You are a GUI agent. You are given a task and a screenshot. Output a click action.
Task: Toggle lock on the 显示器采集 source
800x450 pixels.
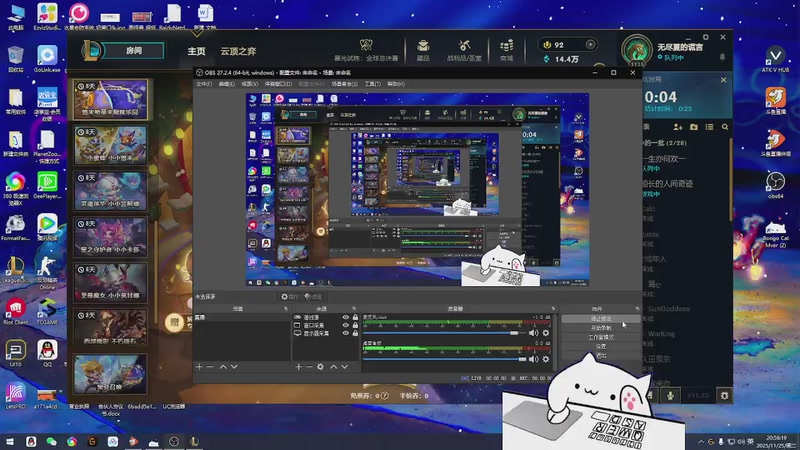[x=355, y=333]
